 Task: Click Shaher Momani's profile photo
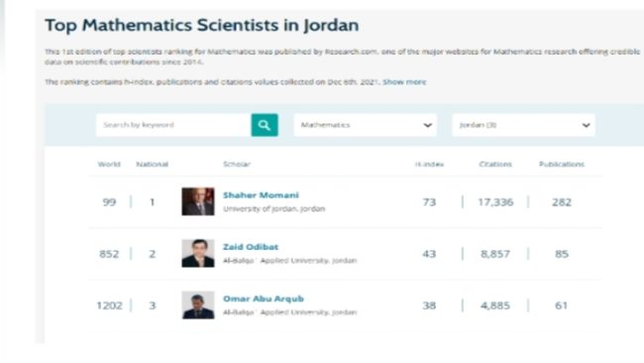click(198, 201)
